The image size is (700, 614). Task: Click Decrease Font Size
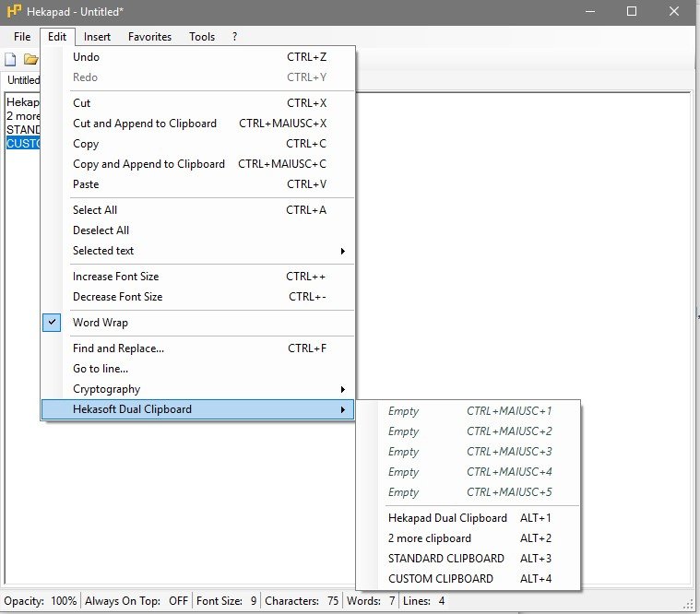pyautogui.click(x=198, y=297)
